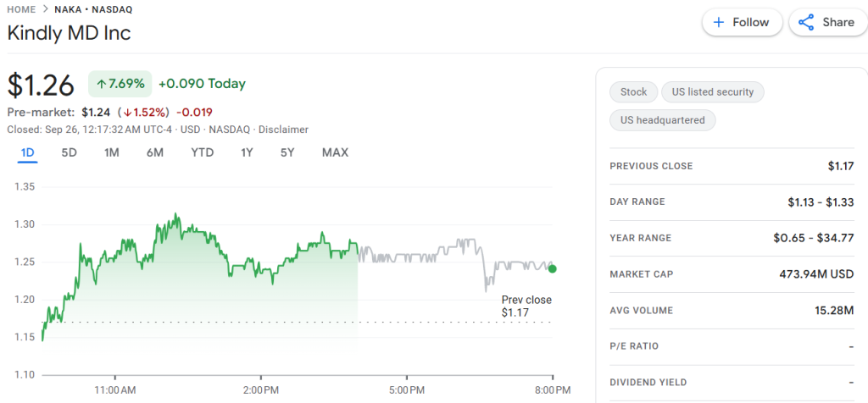Go to HOME breadcrumb link
Image resolution: width=868 pixels, height=403 pixels.
coord(21,9)
